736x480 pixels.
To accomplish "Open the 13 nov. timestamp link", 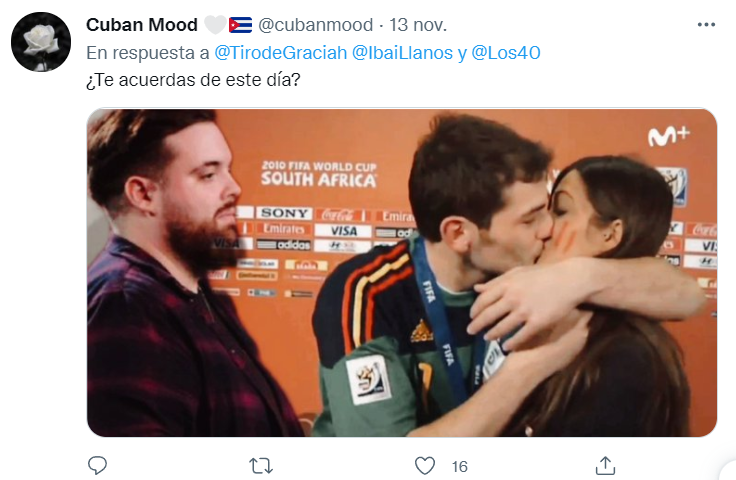I will 418,25.
